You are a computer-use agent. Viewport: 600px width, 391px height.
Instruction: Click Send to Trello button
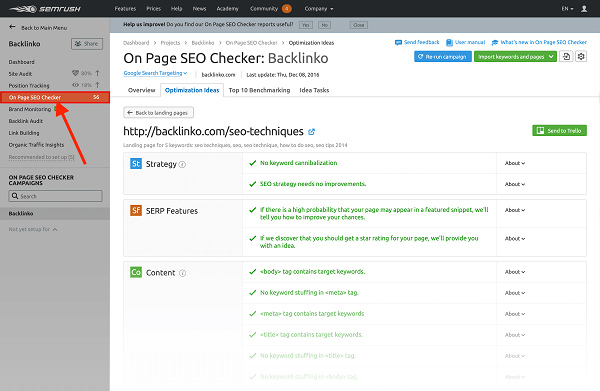tap(559, 130)
